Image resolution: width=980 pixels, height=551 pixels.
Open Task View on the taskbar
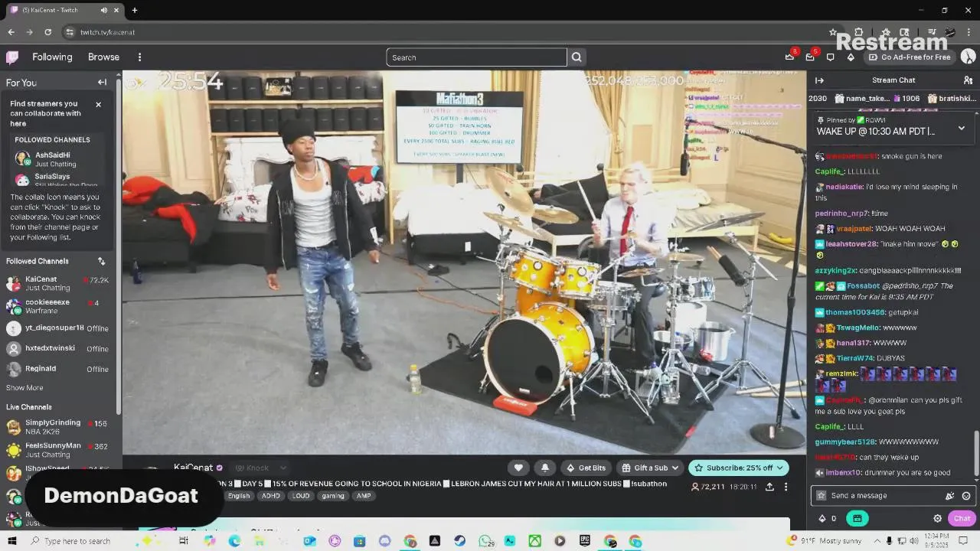point(184,541)
